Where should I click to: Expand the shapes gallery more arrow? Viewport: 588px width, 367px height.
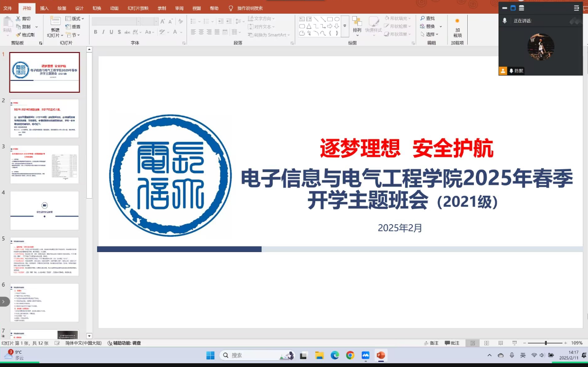click(345, 26)
